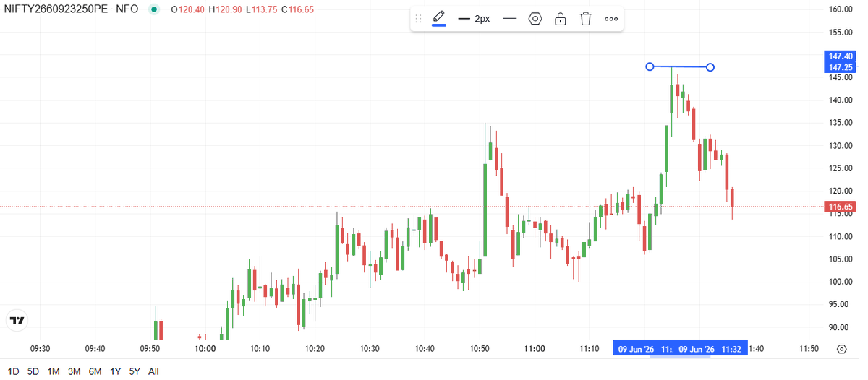868x380 pixels.
Task: Open drawing settings hexagon icon
Action: coord(535,19)
